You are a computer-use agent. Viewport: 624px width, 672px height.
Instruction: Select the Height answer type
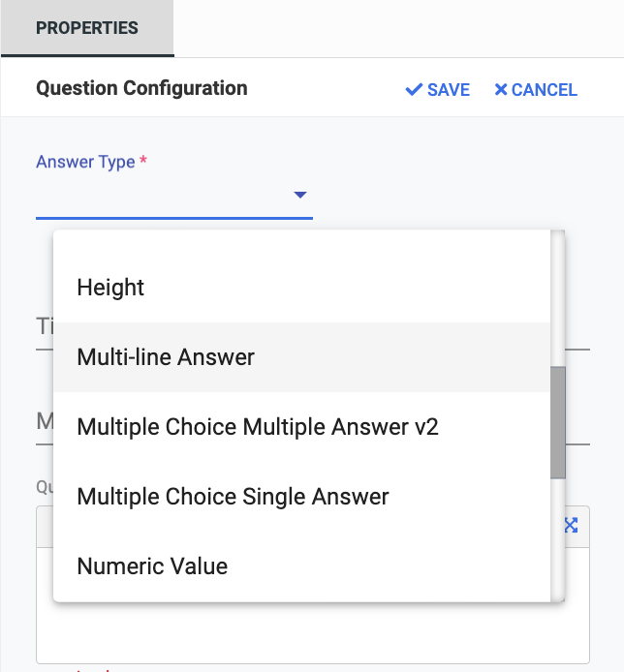pyautogui.click(x=110, y=288)
